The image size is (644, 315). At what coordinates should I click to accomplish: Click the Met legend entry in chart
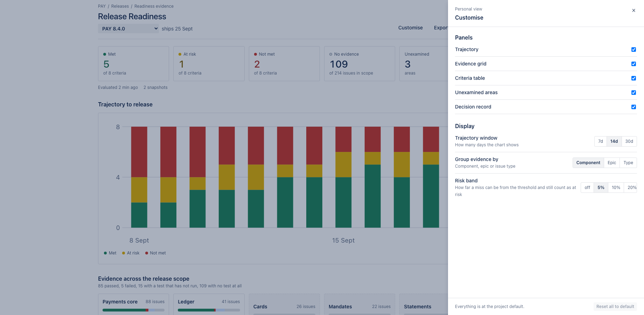click(110, 253)
